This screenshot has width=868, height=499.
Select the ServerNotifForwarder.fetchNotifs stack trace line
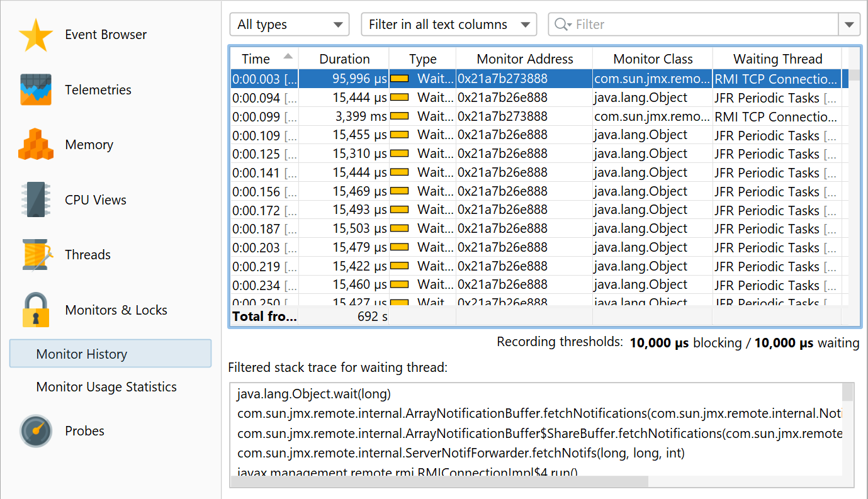[x=461, y=452]
